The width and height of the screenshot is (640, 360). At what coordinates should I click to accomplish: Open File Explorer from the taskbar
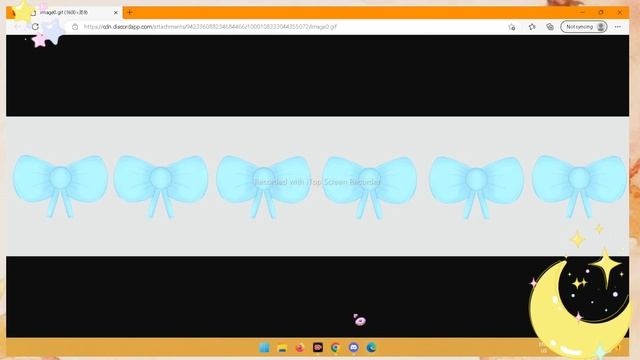coord(282,347)
